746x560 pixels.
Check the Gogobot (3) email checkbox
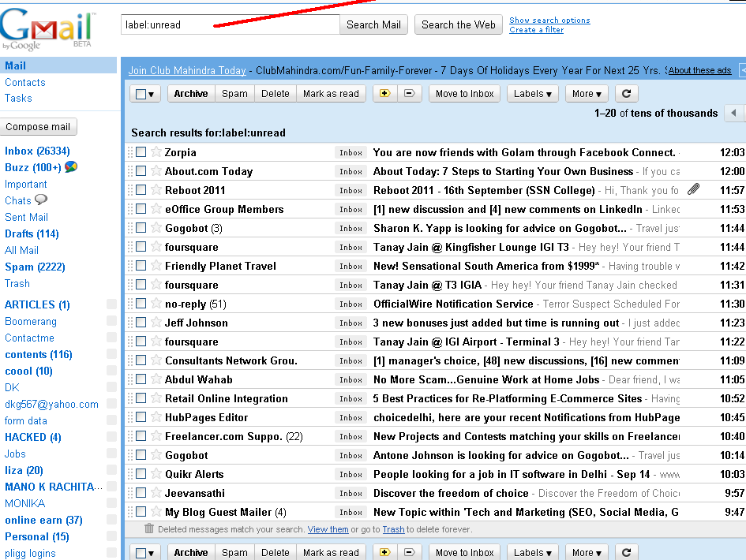click(x=141, y=228)
